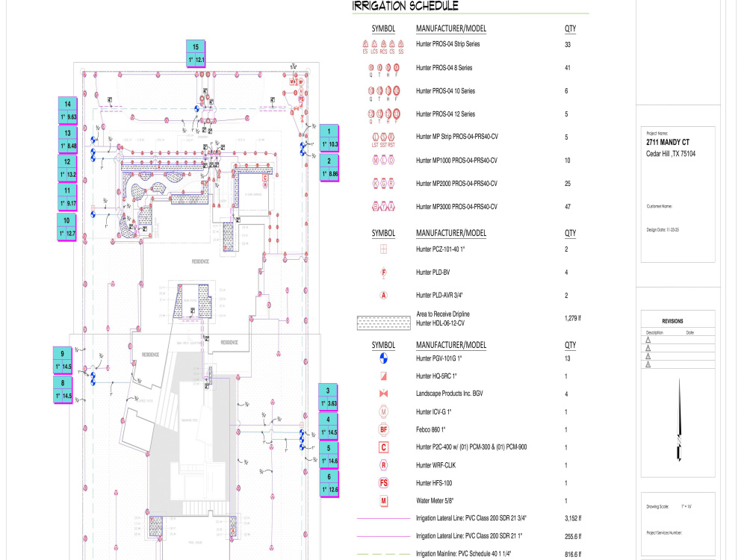This screenshot has height=560, width=747.
Task: Select zone 5 callout tag
Action: coord(329,454)
